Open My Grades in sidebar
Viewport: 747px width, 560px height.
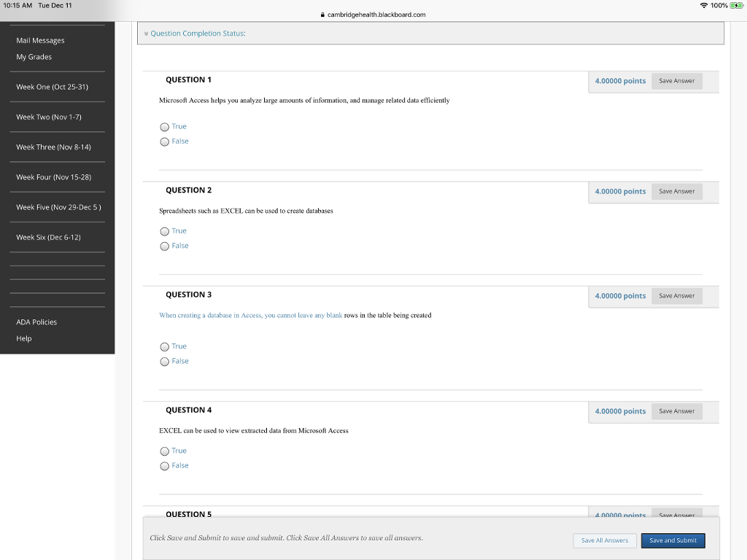(x=34, y=57)
